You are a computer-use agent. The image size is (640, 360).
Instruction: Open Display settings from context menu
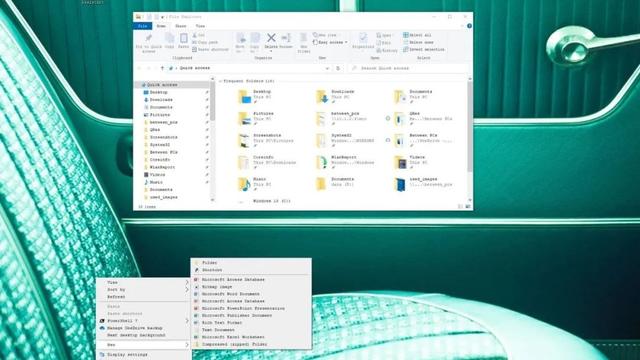point(143,355)
